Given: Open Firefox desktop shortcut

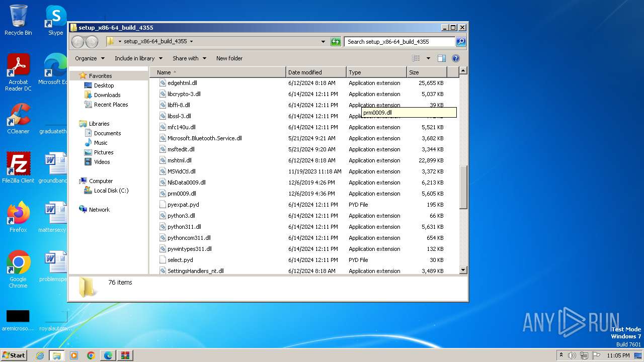Looking at the screenshot, I should [x=18, y=217].
